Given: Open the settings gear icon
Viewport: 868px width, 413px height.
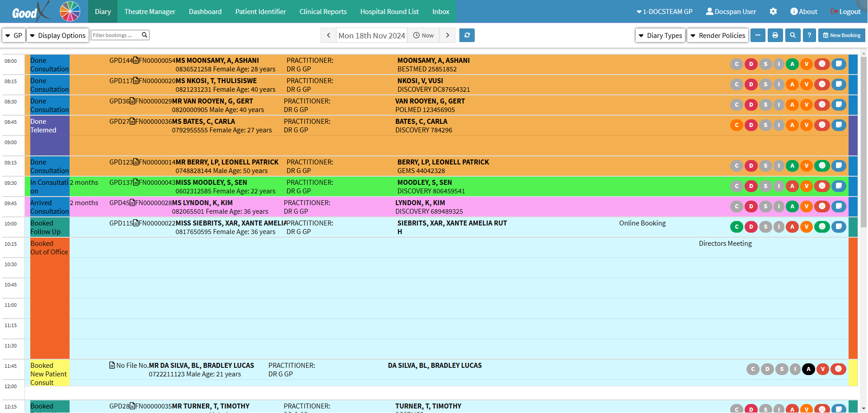Looking at the screenshot, I should pos(773,12).
